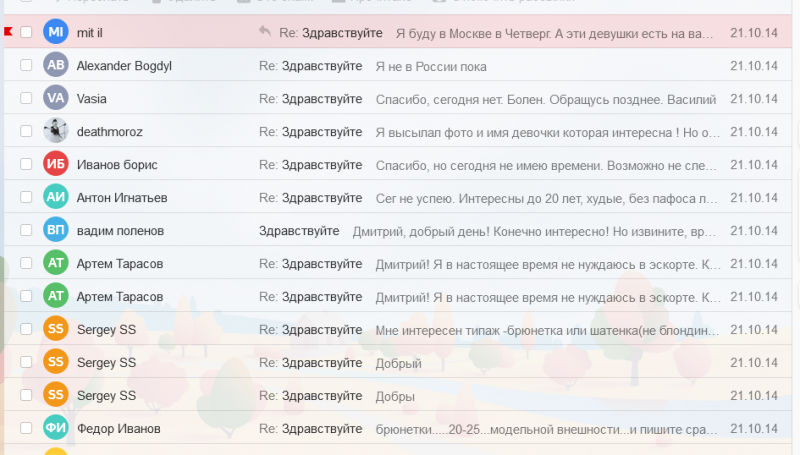Click the VA avatar of Vasia
This screenshot has width=800, height=455.
56,98
